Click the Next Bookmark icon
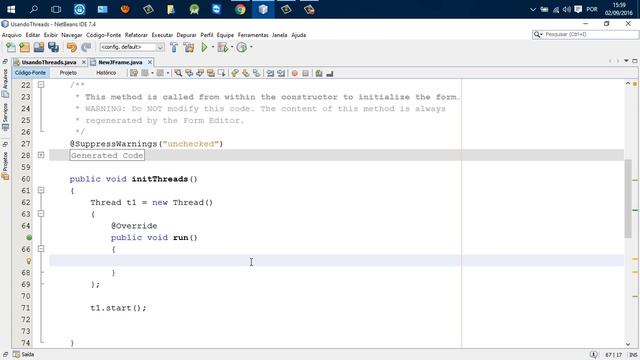Screen dimensions: 640x360 pos(246,73)
